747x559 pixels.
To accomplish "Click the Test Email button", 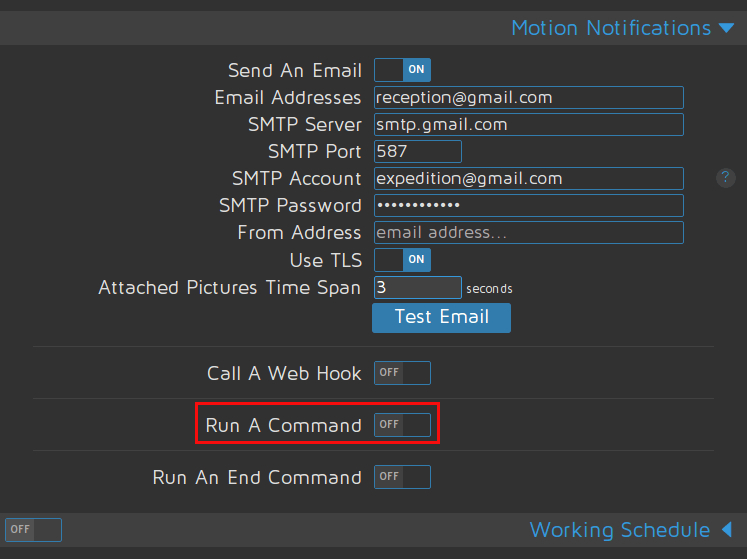I will 442,317.
